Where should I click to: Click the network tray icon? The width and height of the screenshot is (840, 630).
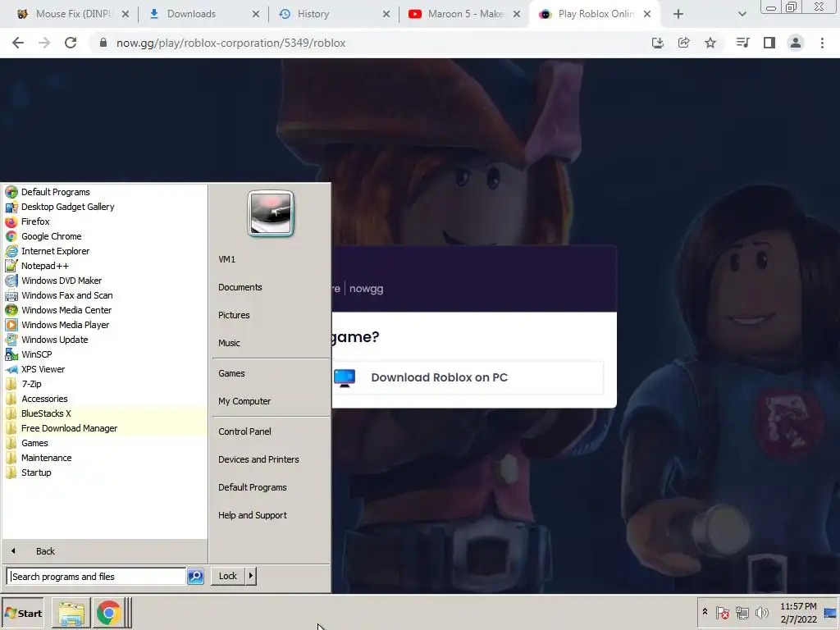(742, 612)
